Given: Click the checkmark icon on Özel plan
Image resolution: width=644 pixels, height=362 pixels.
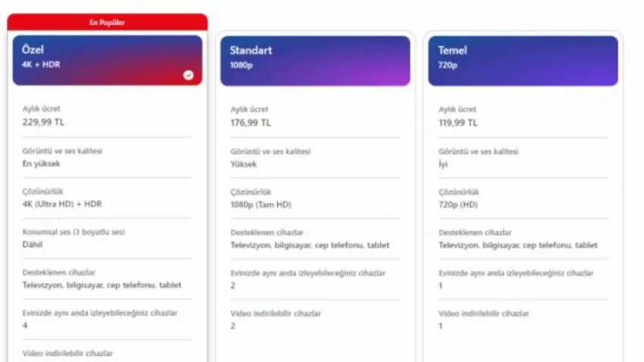Looking at the screenshot, I should click(189, 75).
